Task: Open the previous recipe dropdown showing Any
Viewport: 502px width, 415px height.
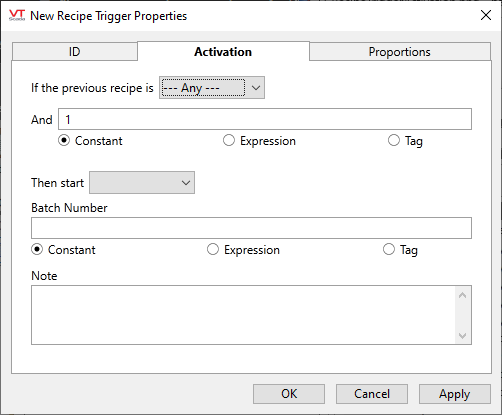Action: coord(212,88)
